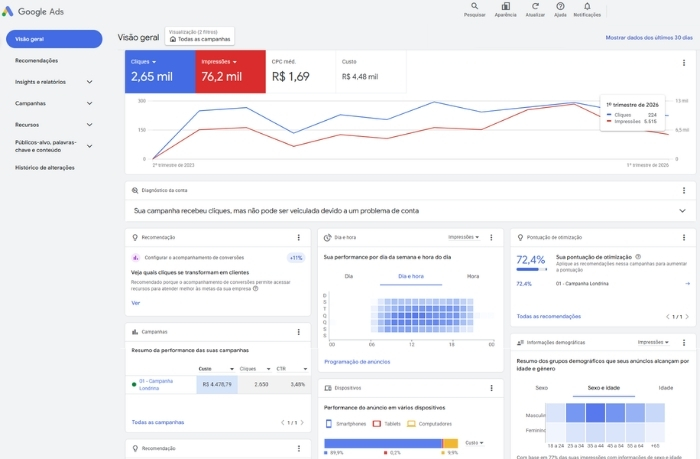Open Cliques column dropdown in campaigns table
700x459 pixels.
point(268,369)
